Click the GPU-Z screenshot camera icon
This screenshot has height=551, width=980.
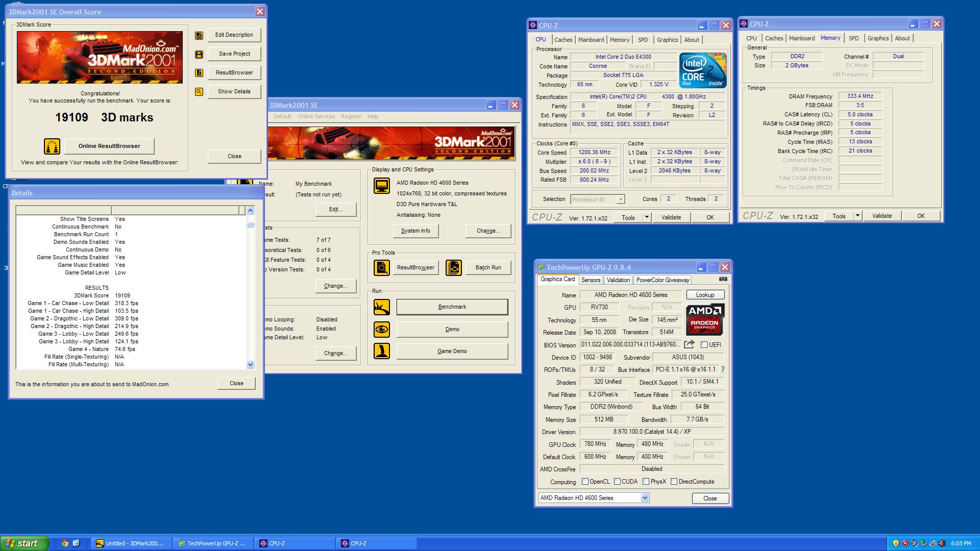tap(723, 279)
